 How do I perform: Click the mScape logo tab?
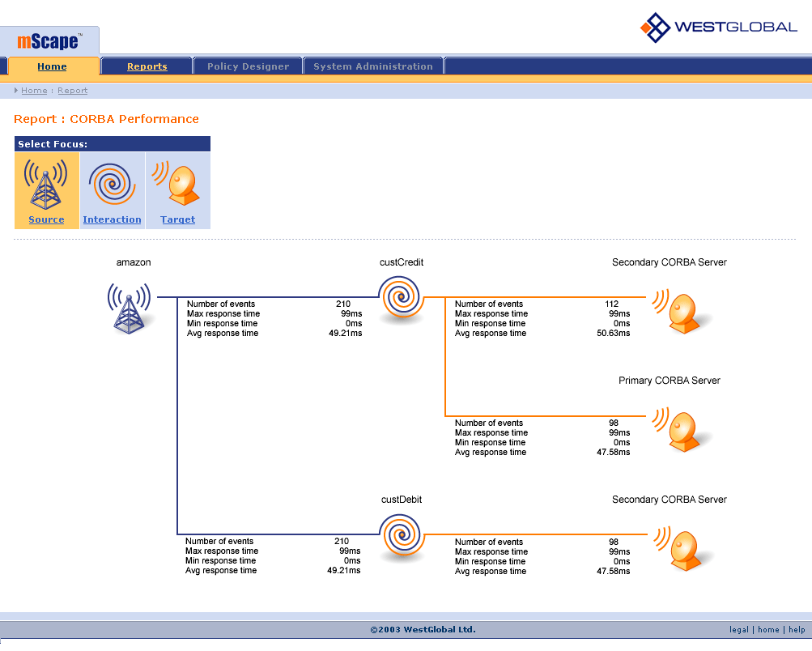tap(49, 41)
